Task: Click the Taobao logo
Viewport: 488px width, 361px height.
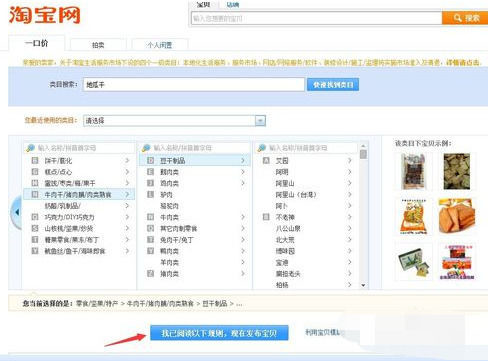Action: click(x=45, y=15)
